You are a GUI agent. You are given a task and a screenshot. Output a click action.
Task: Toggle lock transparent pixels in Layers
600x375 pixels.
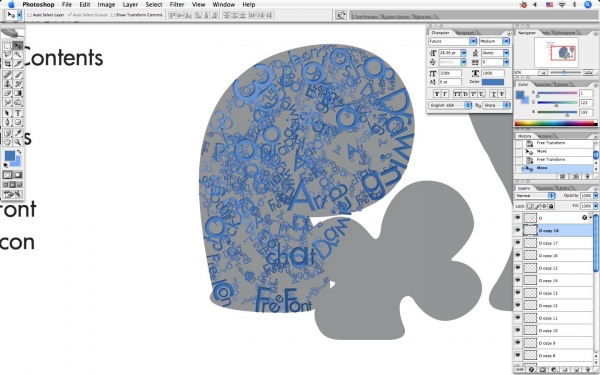pyautogui.click(x=530, y=206)
